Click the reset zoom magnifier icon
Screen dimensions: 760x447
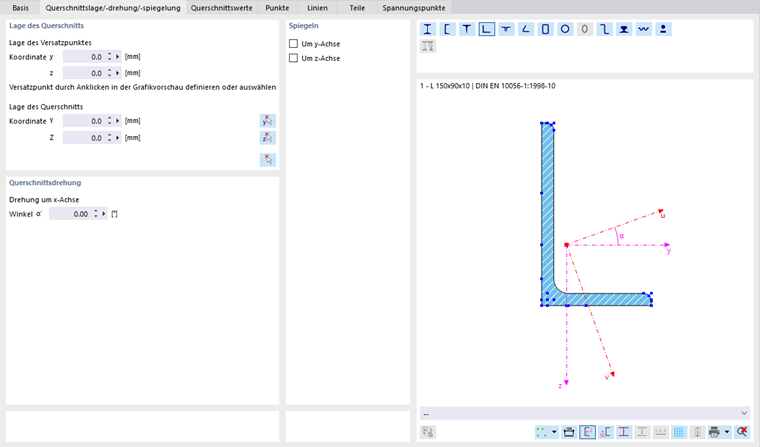tap(742, 431)
